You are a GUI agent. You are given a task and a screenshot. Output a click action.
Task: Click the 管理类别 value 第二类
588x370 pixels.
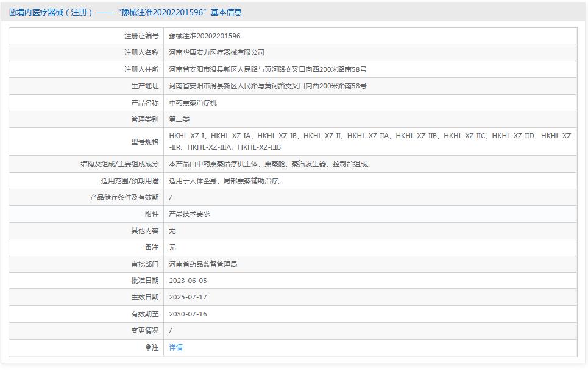(179, 119)
